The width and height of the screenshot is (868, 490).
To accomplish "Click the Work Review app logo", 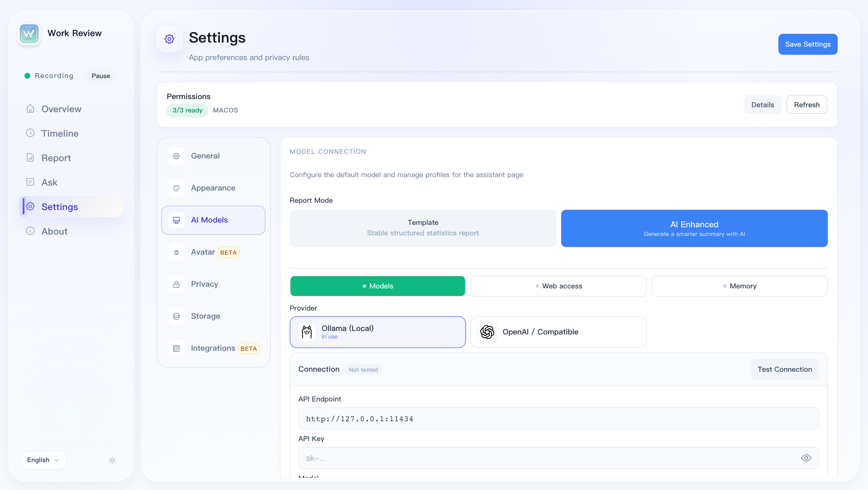I will [29, 34].
